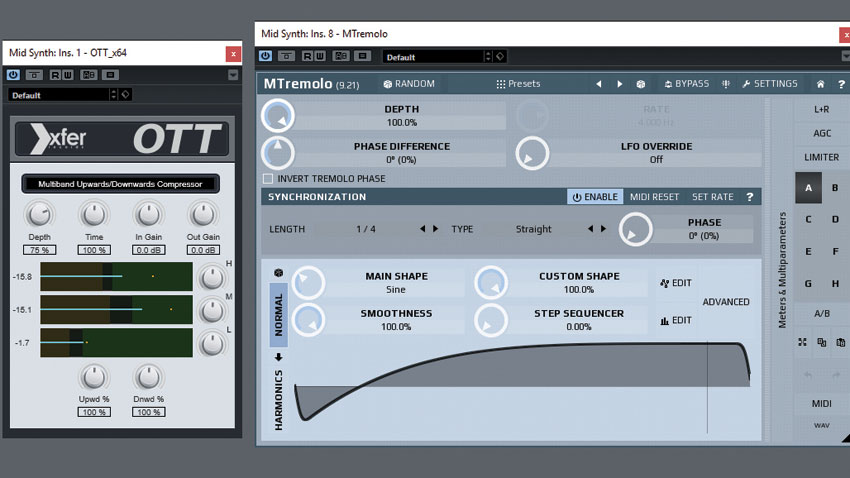Click the RANDOM button in MTremolo
Viewport: 850px width, 478px height.
409,84
